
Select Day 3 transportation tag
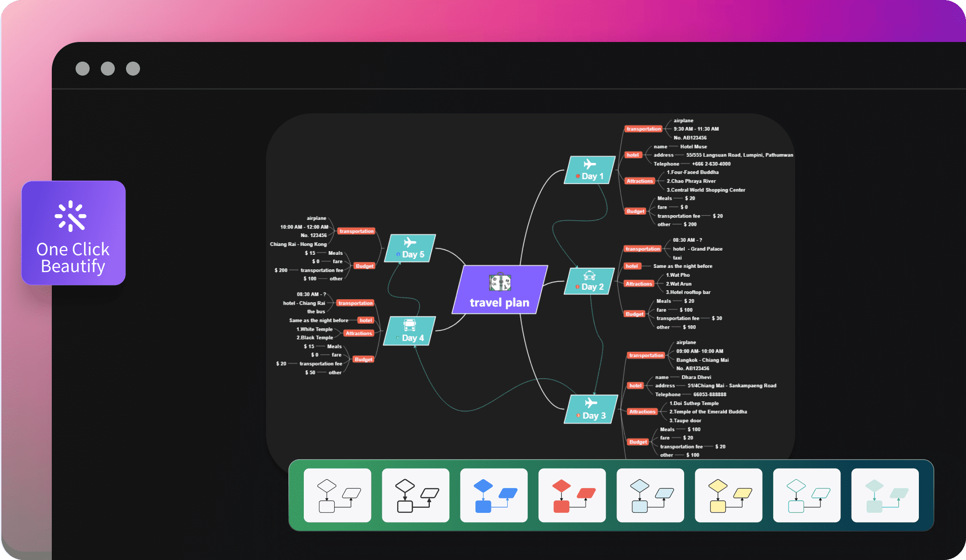tap(646, 355)
